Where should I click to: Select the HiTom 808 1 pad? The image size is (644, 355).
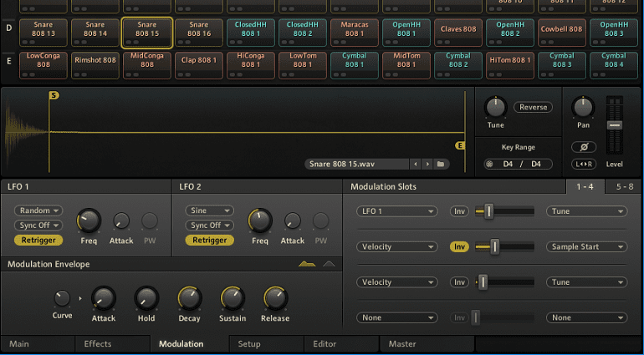pyautogui.click(x=509, y=65)
